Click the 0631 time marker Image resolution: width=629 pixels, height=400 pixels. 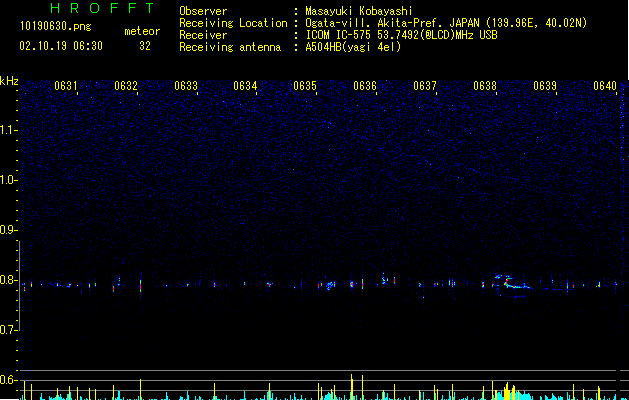pyautogui.click(x=66, y=86)
